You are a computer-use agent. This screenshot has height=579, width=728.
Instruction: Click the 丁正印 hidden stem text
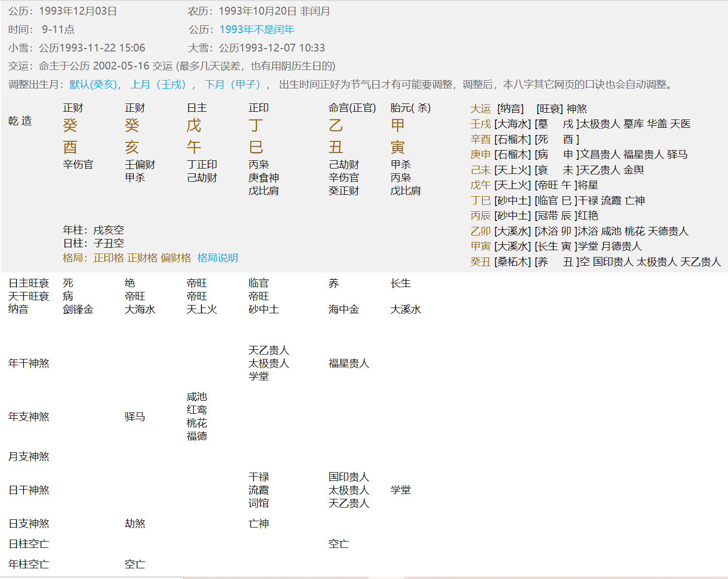click(x=202, y=165)
